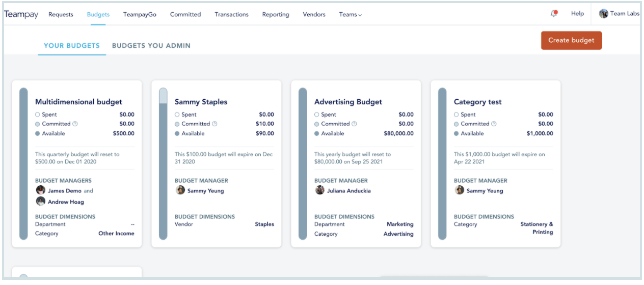The image size is (644, 285).
Task: Expand the Teams dropdown menu
Action: 351,14
